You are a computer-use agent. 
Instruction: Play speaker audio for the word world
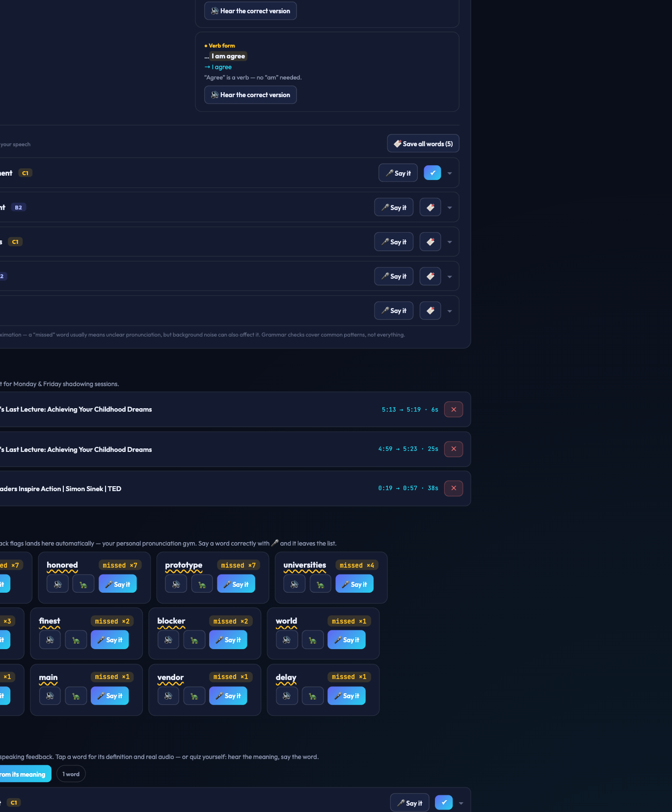(287, 640)
